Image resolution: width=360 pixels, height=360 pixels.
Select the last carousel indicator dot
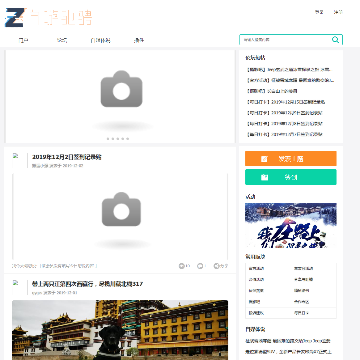coord(128,139)
